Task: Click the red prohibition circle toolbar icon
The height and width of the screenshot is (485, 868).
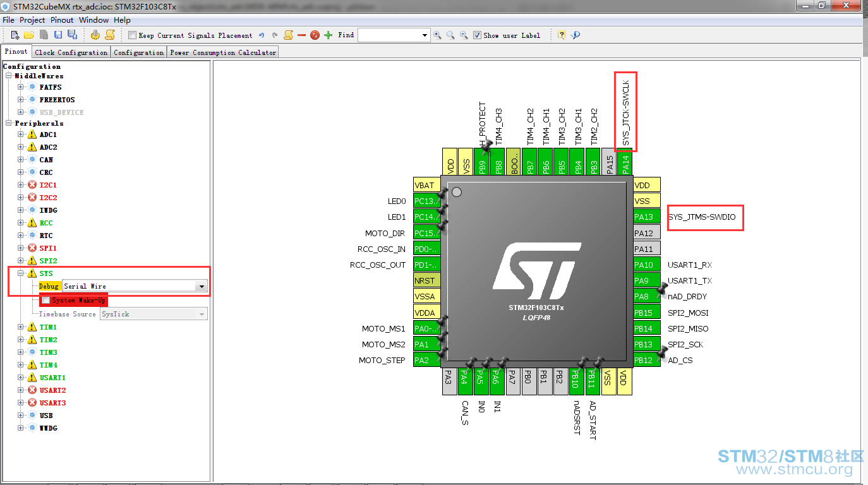Action: point(315,35)
